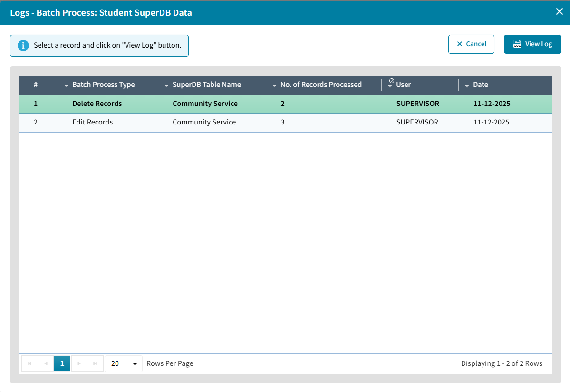Sort by User column header
This screenshot has height=392, width=570.
tap(403, 85)
